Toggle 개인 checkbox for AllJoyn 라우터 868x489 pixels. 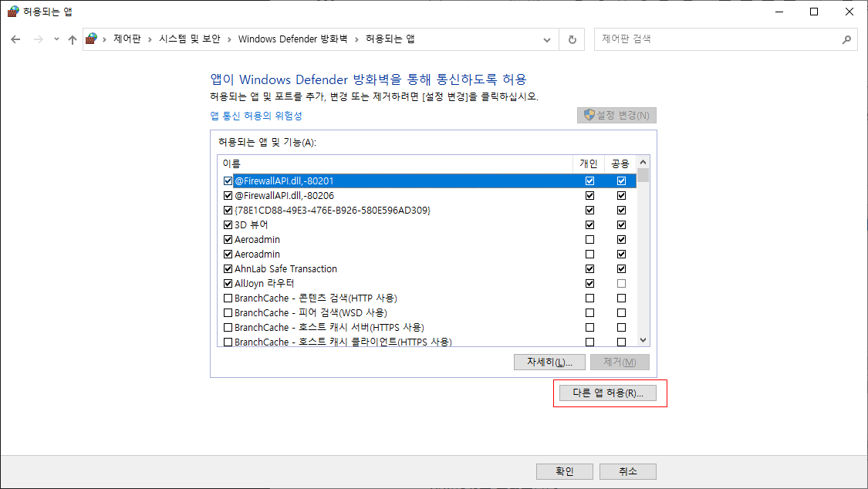pyautogui.click(x=589, y=284)
